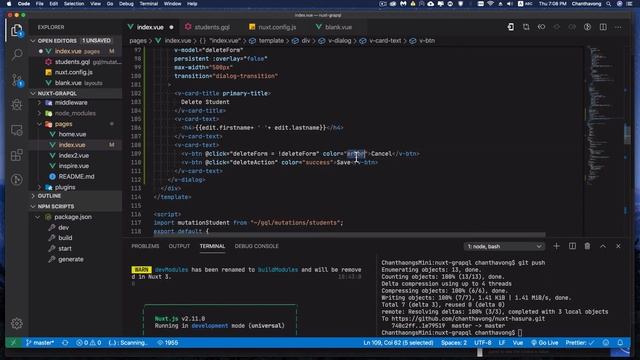Screen dimensions: 640x360
Task: Expand the node_modules folder
Action: point(75,113)
